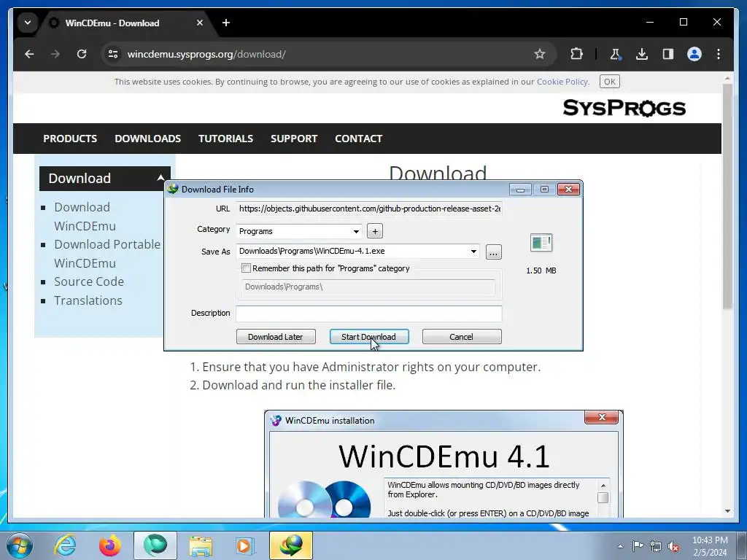Close the Download File Info dialog
This screenshot has width=747, height=560.
pyautogui.click(x=569, y=190)
